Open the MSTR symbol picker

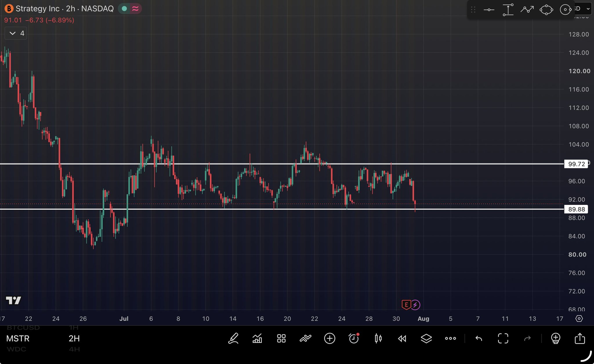click(18, 338)
